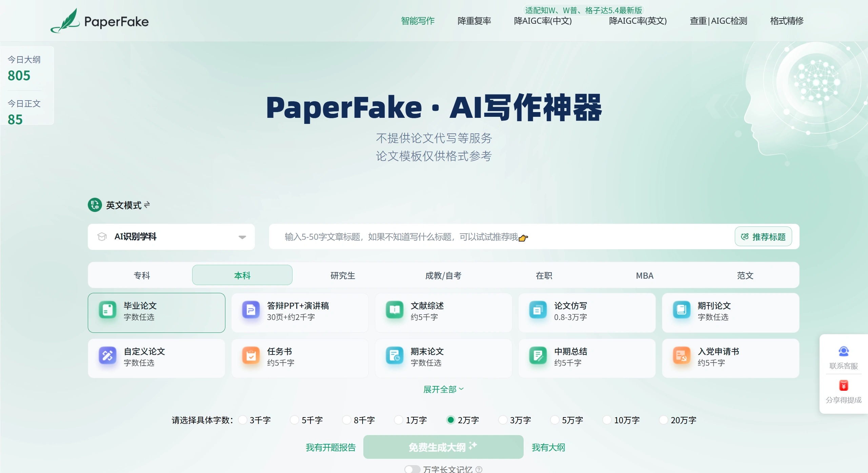Click the 免费生成大纲 button
Screen dimensions: 868x473
443,447
